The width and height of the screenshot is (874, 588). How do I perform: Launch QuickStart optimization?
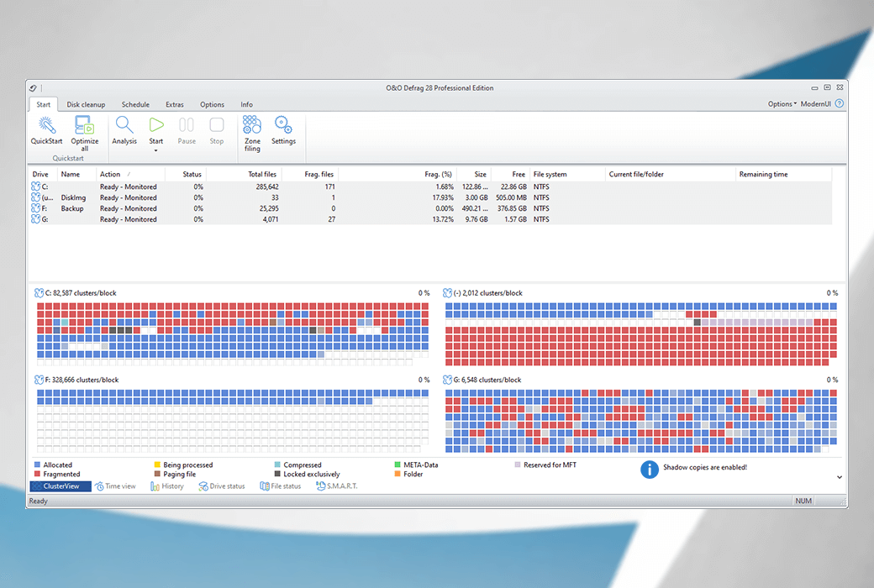[46, 129]
